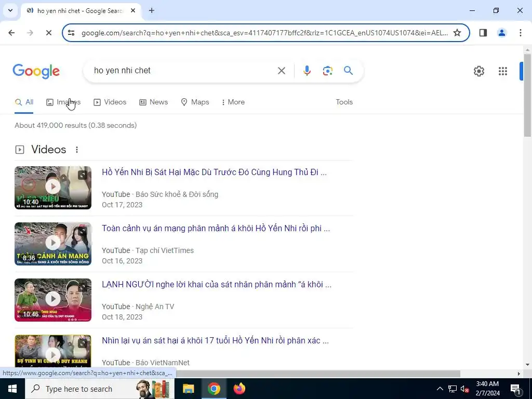
Task: Click 'Tạp chí VietTimes' source text
Action: coord(165,250)
